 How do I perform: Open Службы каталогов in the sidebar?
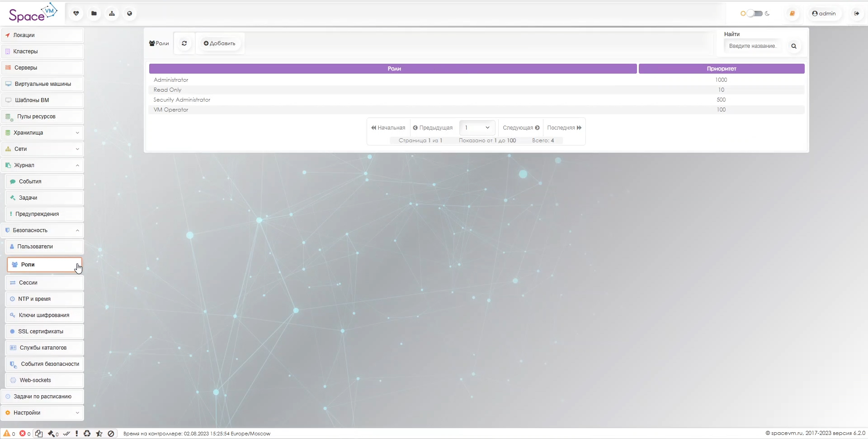(x=44, y=348)
